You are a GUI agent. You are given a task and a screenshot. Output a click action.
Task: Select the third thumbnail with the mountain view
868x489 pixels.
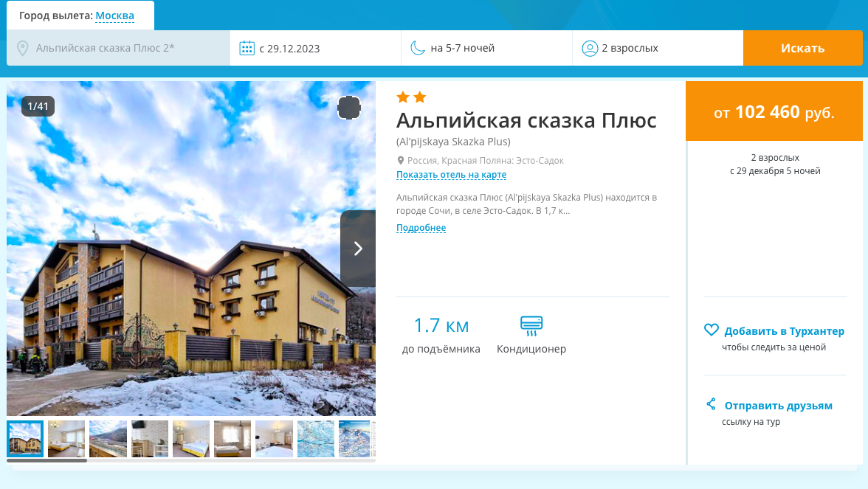point(108,440)
